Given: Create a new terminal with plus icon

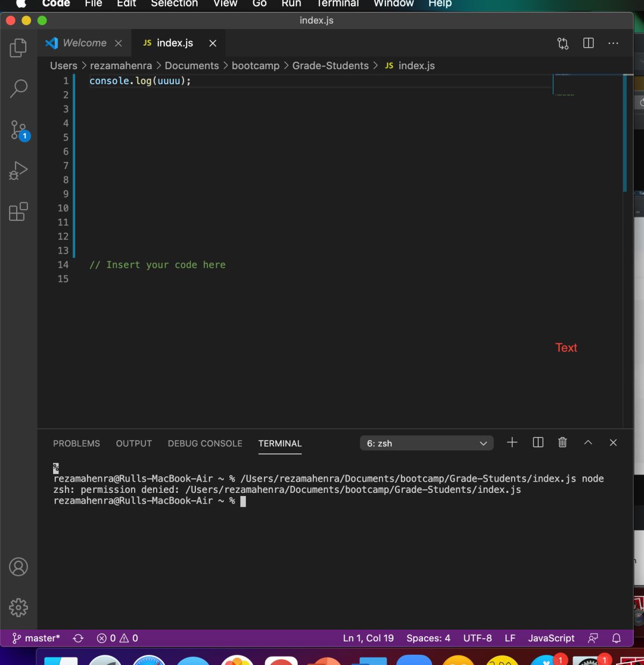Looking at the screenshot, I should (512, 442).
